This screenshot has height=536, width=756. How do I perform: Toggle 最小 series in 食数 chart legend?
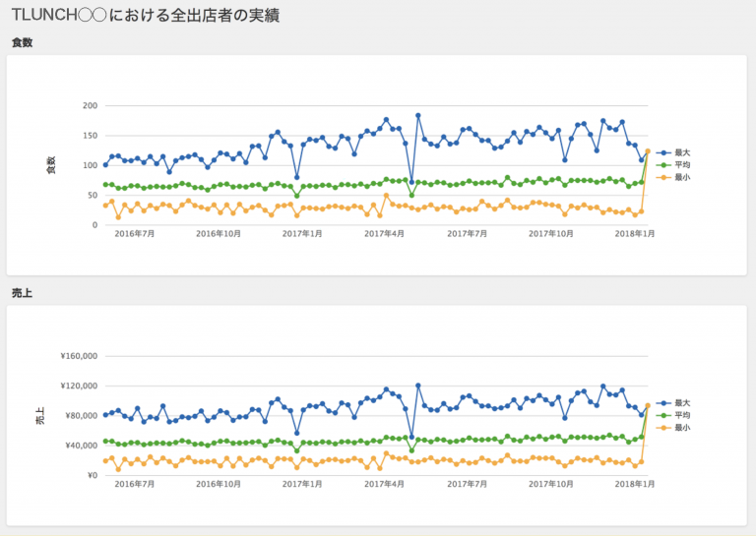(673, 177)
